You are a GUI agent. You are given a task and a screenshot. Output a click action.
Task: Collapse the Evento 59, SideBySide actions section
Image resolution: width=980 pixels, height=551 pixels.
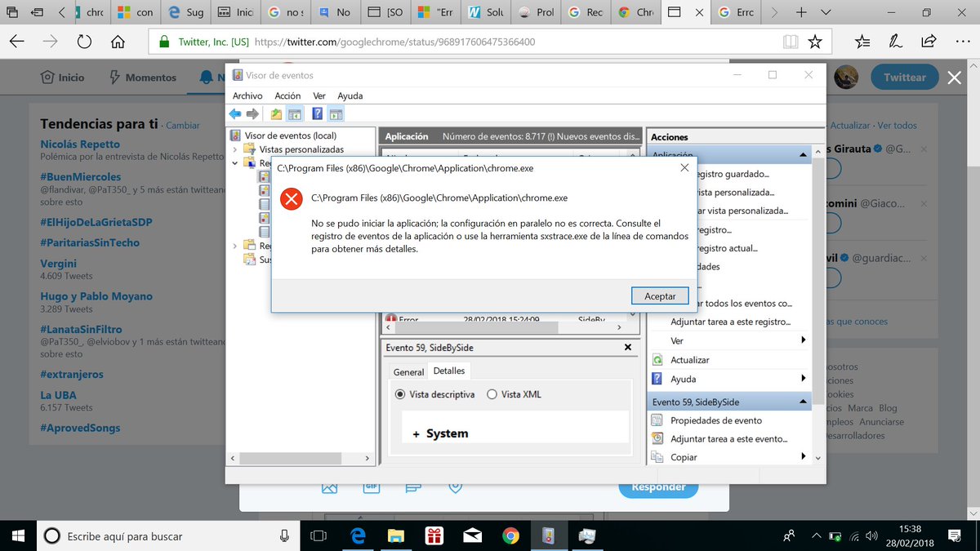pyautogui.click(x=804, y=402)
